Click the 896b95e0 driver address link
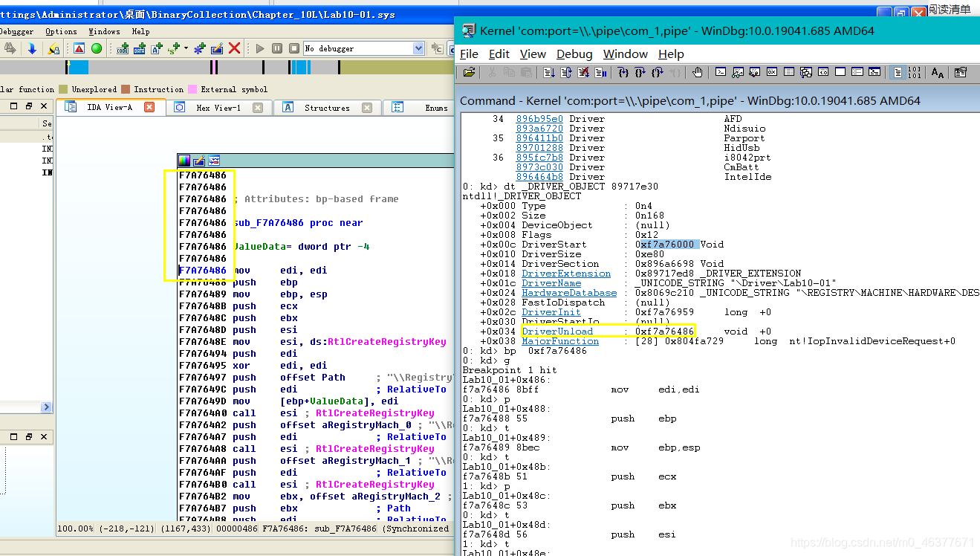980x556 pixels. point(539,119)
